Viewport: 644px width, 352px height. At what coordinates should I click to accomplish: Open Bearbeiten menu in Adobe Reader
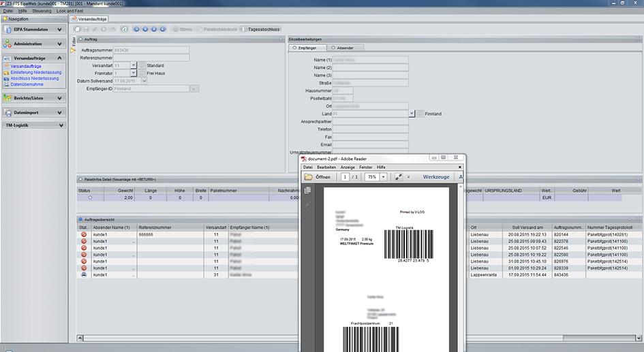326,167
